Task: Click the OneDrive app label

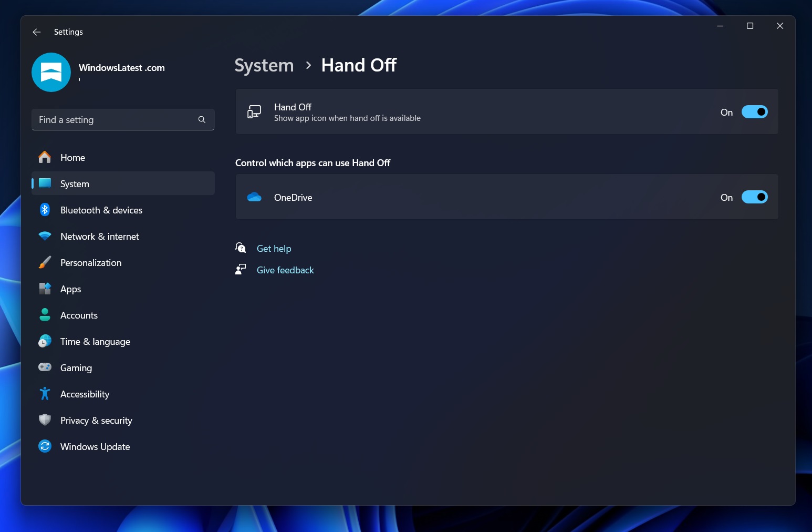Action: pyautogui.click(x=293, y=197)
